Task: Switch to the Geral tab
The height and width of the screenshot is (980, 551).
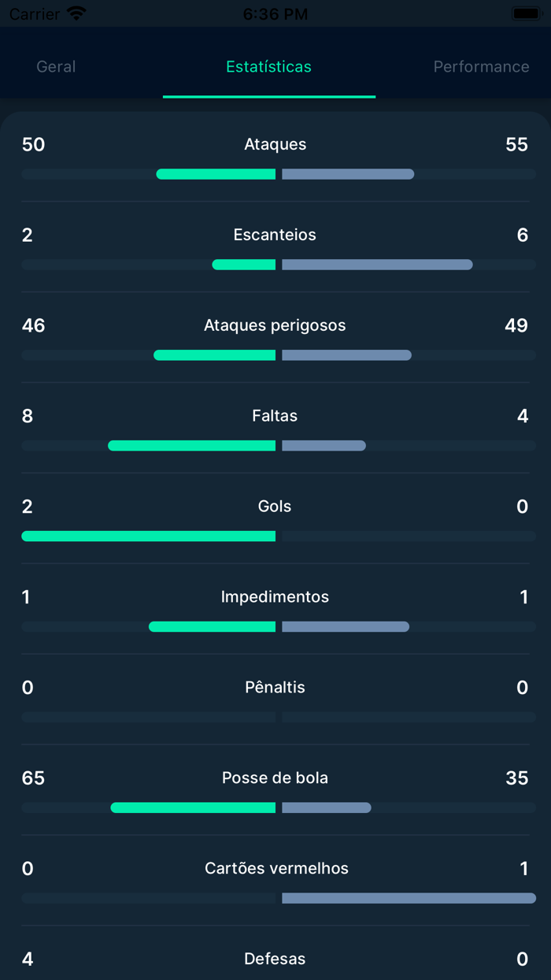Action: pyautogui.click(x=55, y=67)
